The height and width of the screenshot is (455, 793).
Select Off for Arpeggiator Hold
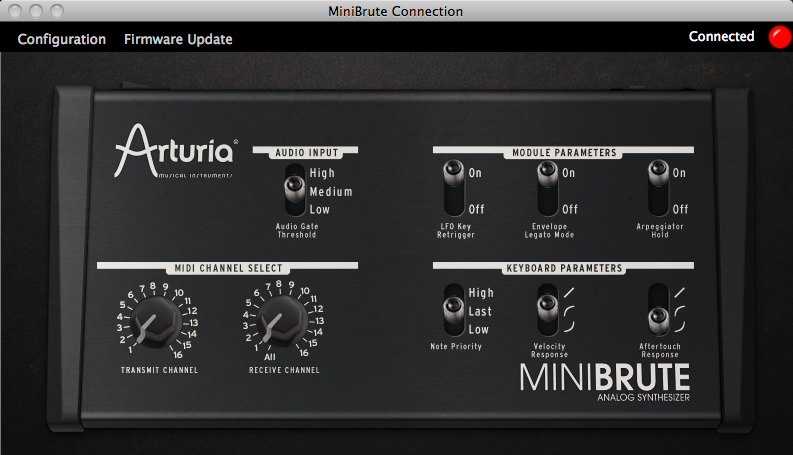681,209
